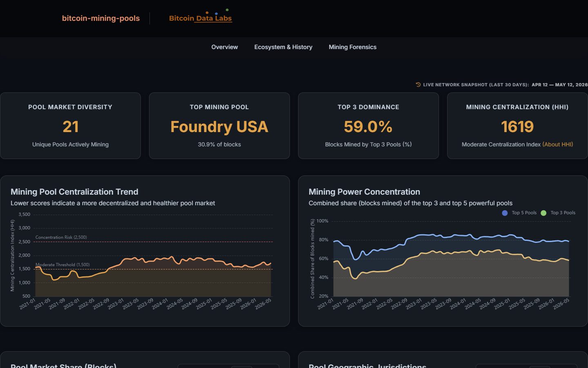Click the blue Top 5 Pools legend dot
Viewport: 588px width, 368px height.
click(505, 213)
